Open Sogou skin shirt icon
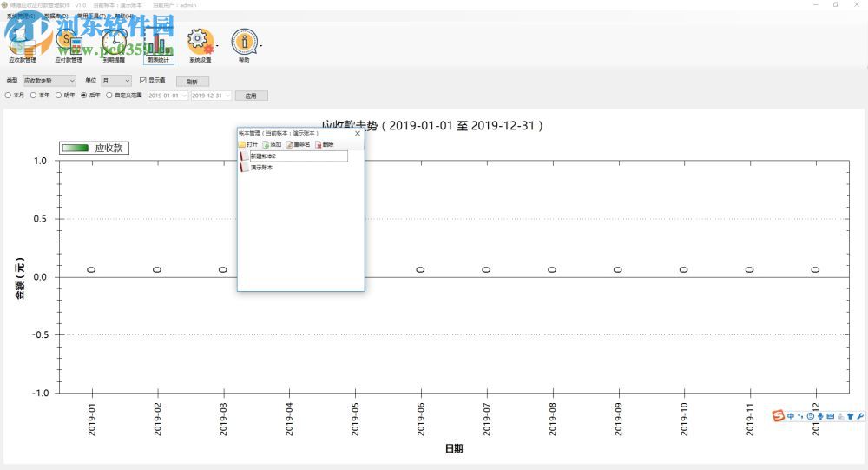868x470 pixels. 851,416
